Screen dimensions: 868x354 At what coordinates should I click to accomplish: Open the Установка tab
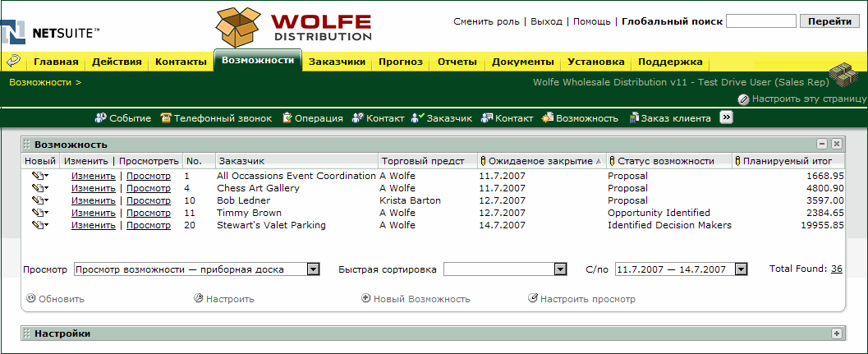(596, 62)
